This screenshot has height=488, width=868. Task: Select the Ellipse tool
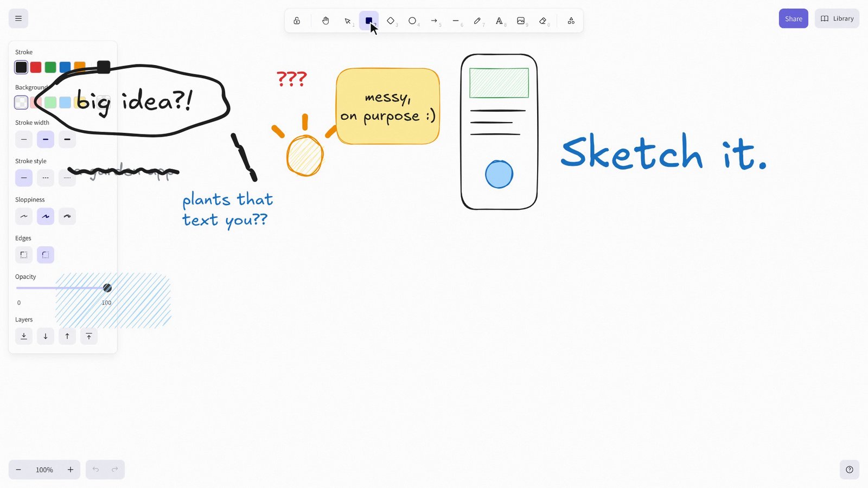412,21
